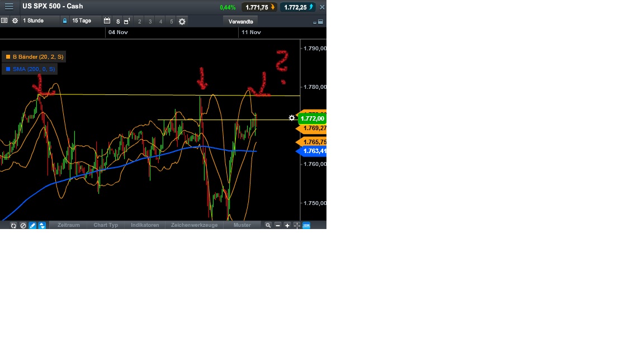Click the zoom-in plus icon
The height and width of the screenshot is (362, 644).
pos(287,225)
